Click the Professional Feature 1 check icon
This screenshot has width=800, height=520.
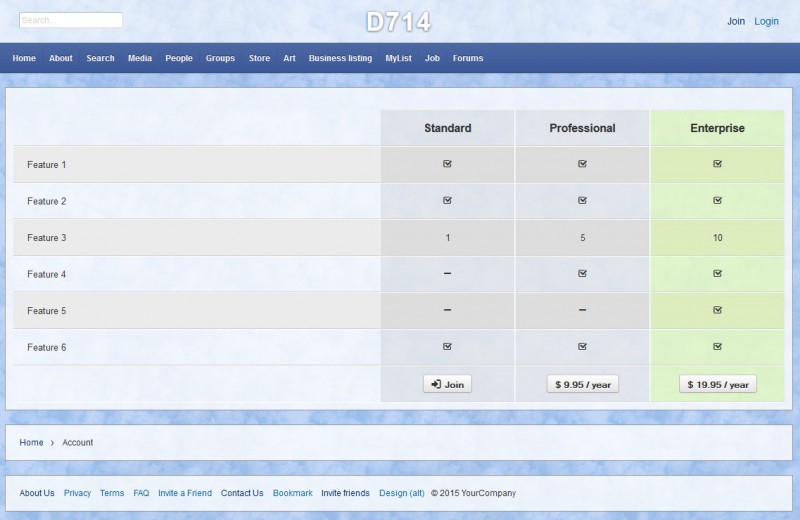coord(582,164)
